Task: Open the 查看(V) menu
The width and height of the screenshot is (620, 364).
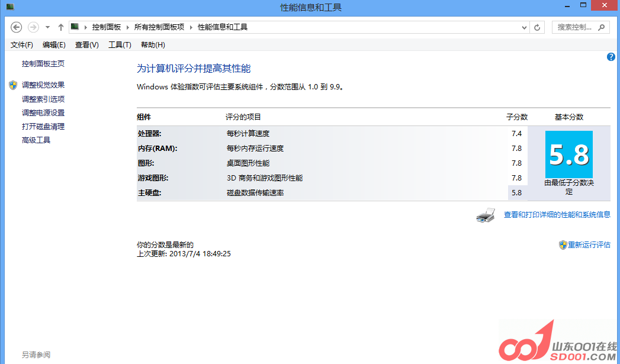Action: click(x=86, y=45)
